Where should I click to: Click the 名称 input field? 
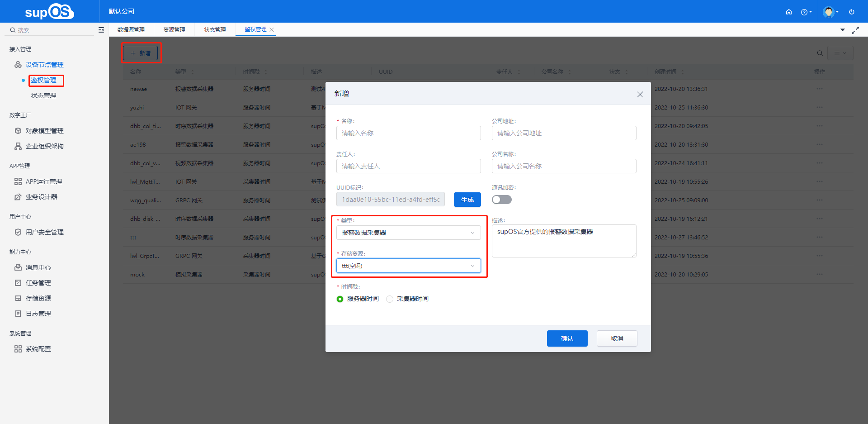(x=408, y=133)
